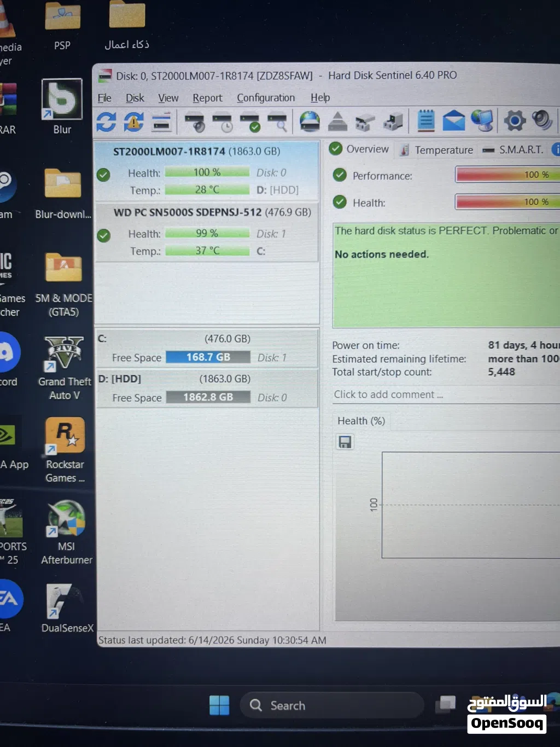
Task: Open the Help menu
Action: point(320,97)
